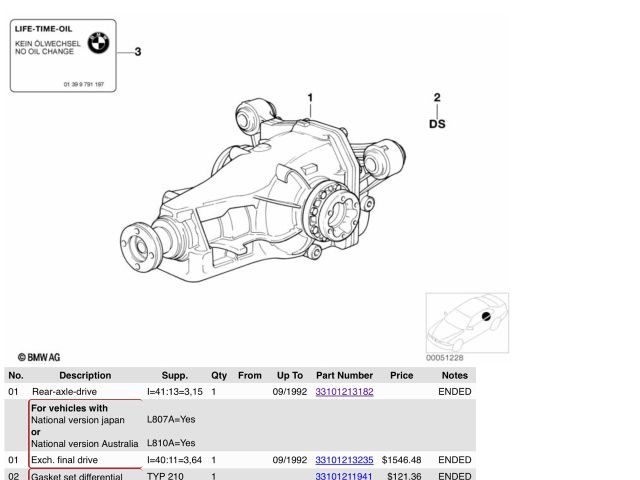Click the car location thumbnail
Image resolution: width=640 pixels, height=480 pixels.
click(x=466, y=322)
